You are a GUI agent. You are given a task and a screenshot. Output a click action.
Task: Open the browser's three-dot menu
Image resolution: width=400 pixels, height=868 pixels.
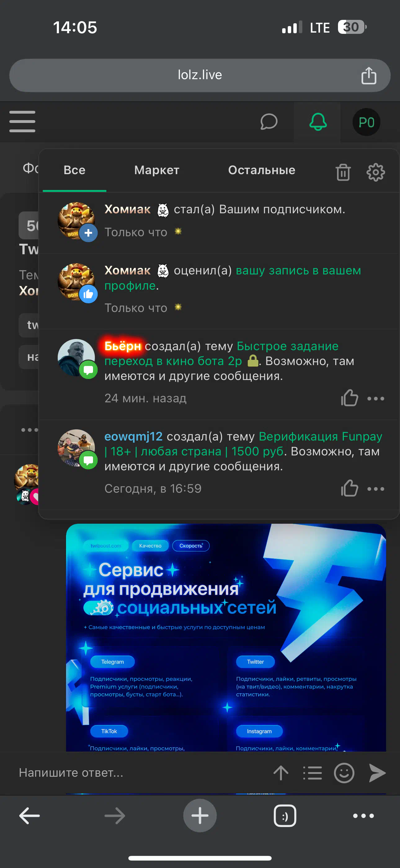click(x=363, y=816)
